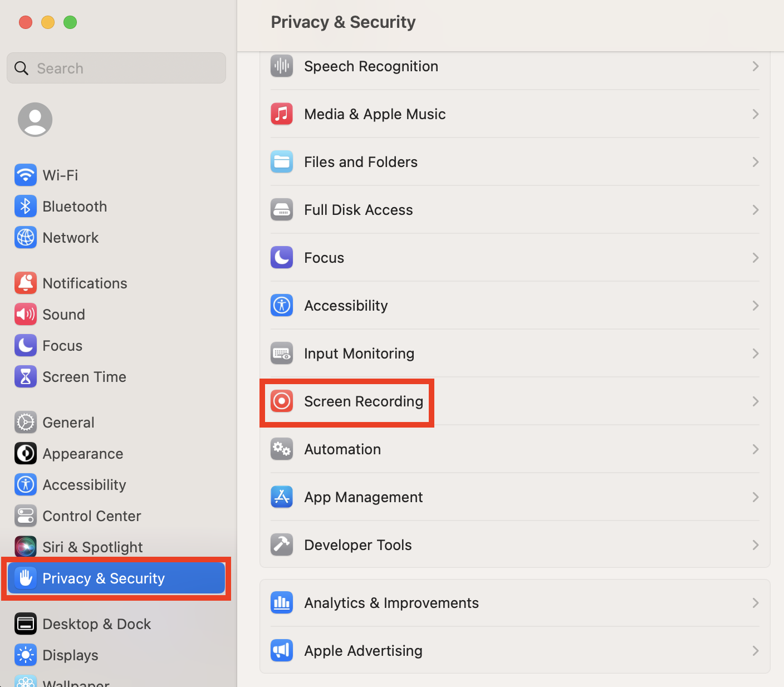Expand App Management using right chevron
The height and width of the screenshot is (687, 784).
coord(755,497)
